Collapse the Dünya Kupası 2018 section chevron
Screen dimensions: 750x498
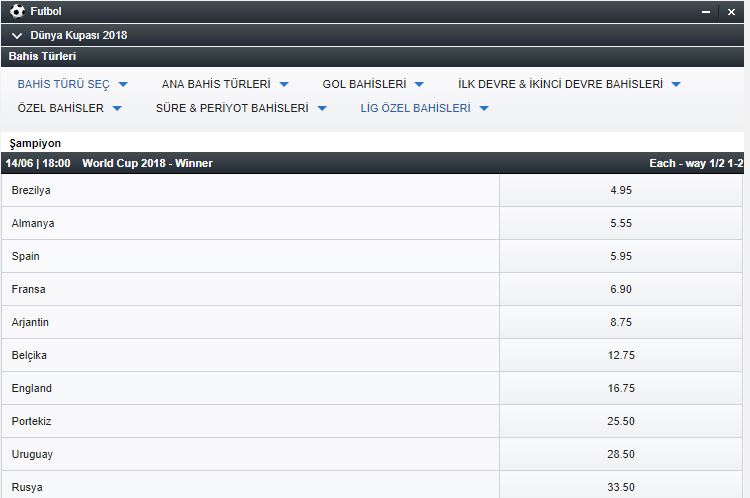coord(17,35)
